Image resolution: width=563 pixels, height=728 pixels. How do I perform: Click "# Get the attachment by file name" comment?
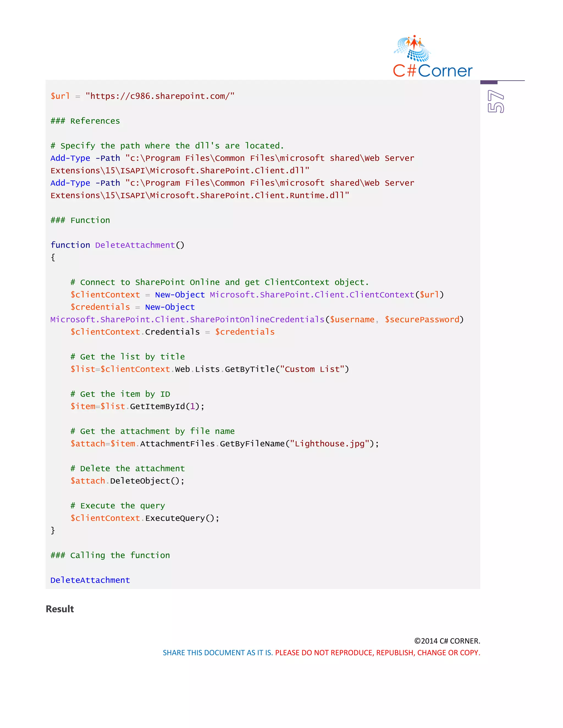pos(152,431)
